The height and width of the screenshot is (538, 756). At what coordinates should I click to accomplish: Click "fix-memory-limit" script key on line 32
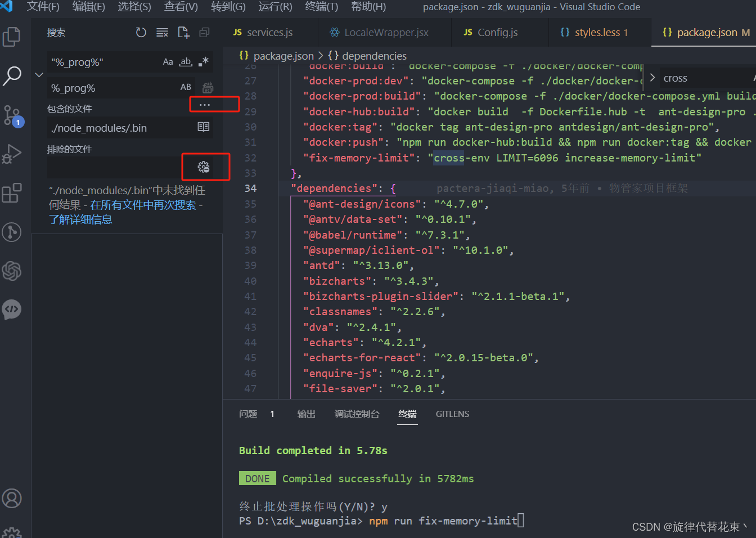(x=359, y=158)
